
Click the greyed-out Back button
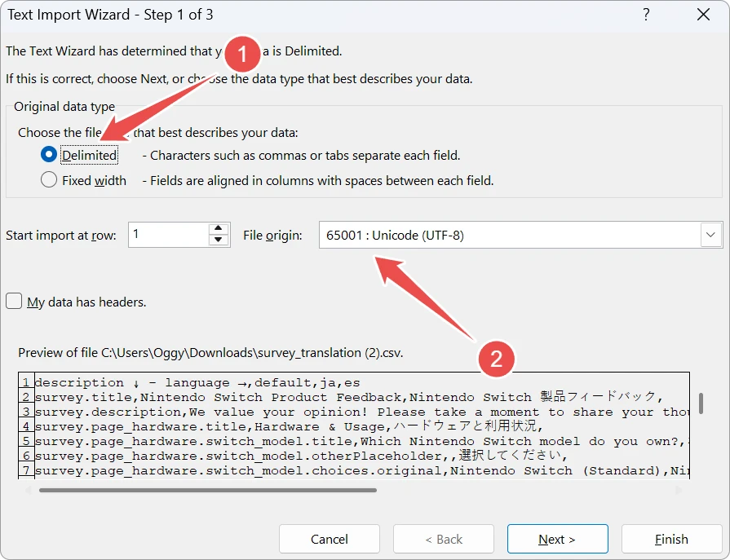pos(443,539)
